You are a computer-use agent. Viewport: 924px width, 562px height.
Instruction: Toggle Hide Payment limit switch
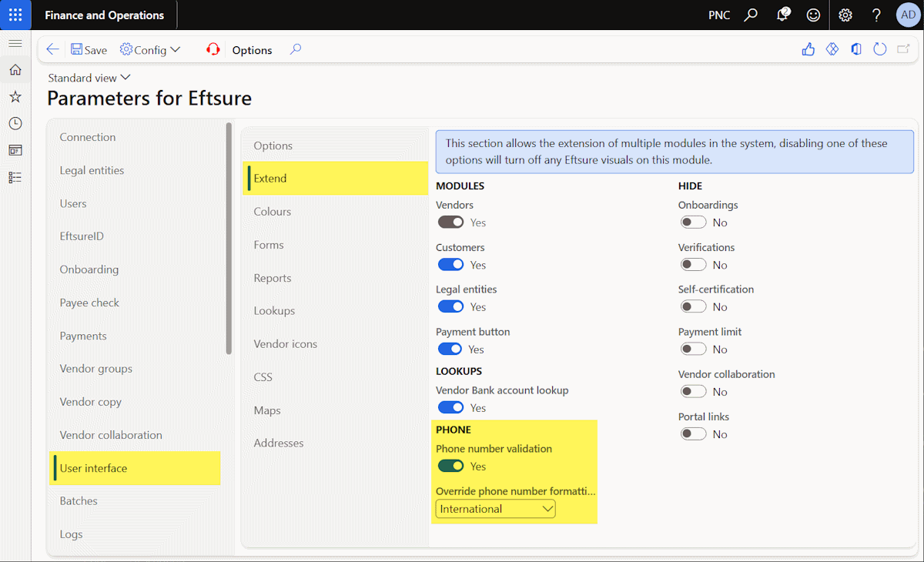(693, 349)
